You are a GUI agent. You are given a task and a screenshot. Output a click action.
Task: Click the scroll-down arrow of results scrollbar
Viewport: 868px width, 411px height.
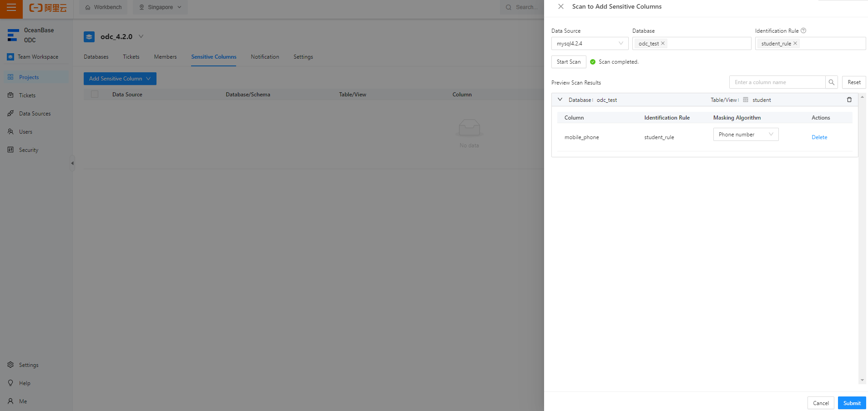(x=862, y=380)
